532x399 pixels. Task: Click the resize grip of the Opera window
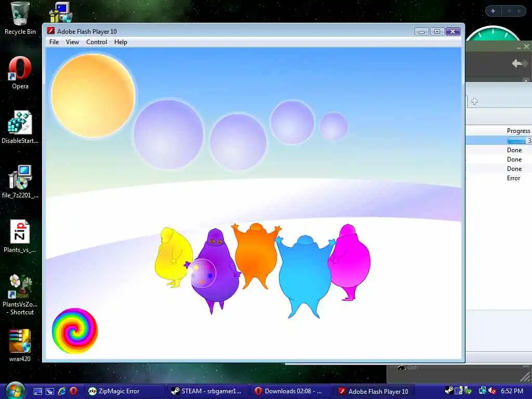point(526,377)
